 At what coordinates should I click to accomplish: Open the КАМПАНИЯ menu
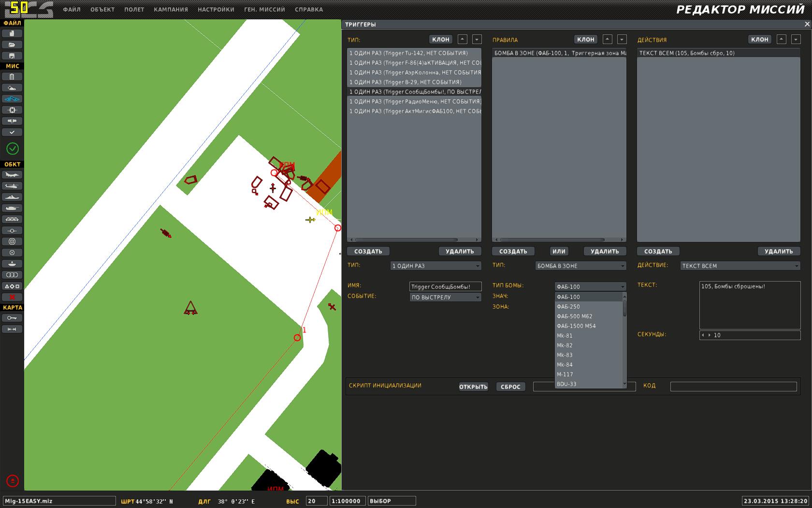click(171, 9)
